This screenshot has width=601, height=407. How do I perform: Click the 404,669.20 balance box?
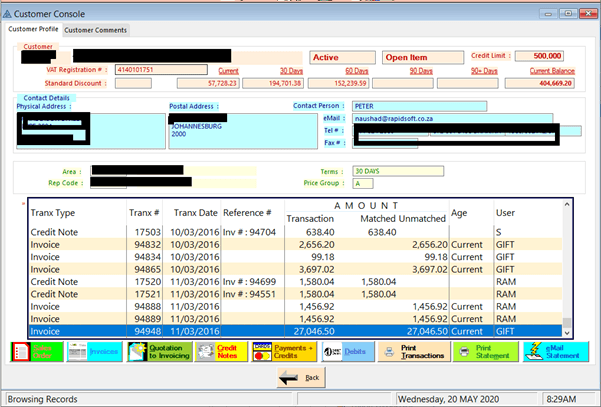tap(540, 83)
